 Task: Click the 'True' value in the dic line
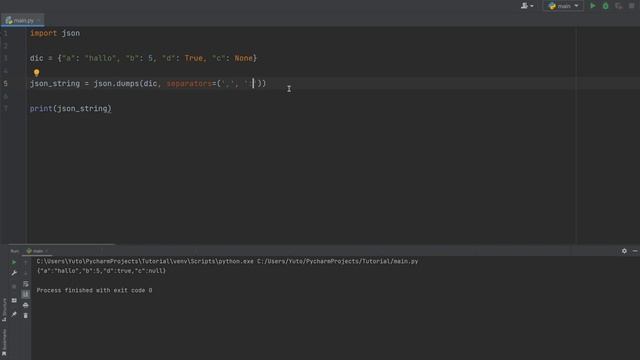point(193,58)
